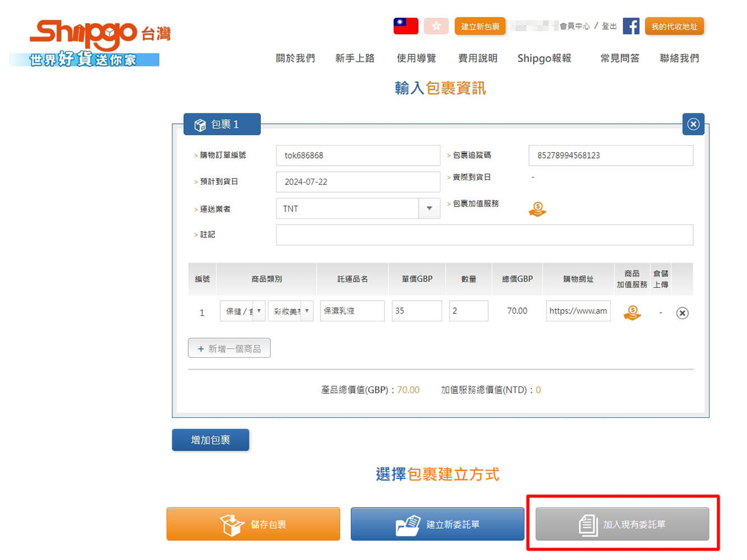This screenshot has height=560, width=747.
Task: Click the 70.00 總價GBP cell
Action: click(517, 311)
